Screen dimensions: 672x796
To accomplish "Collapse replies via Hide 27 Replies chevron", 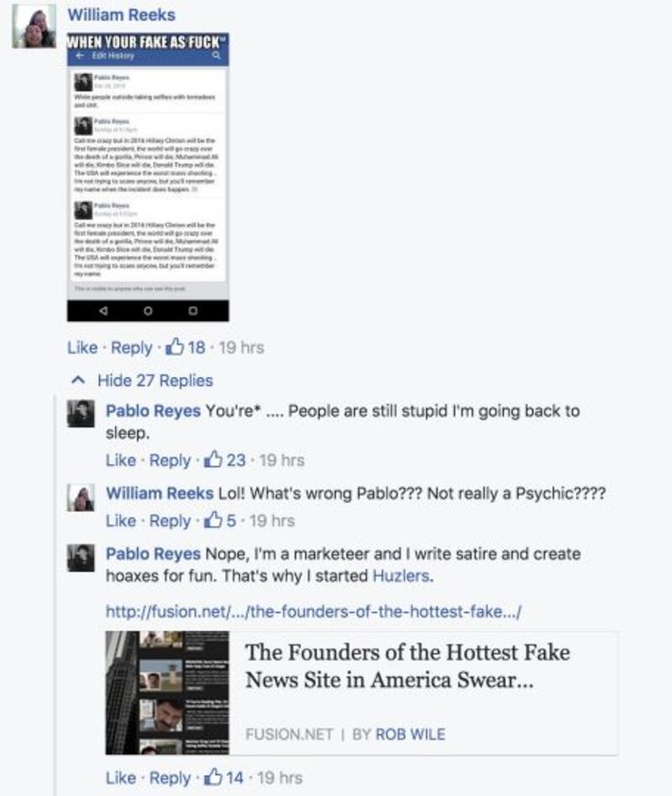I will coord(78,380).
